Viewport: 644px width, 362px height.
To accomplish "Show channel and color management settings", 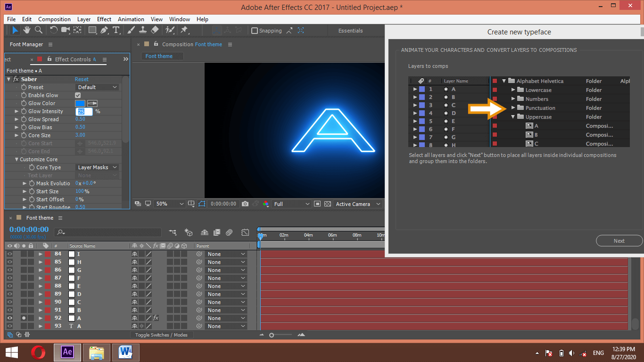I will (265, 204).
